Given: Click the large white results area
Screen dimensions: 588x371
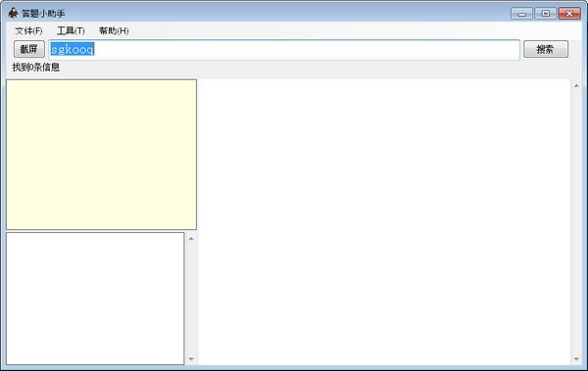Looking at the screenshot, I should tap(385, 222).
